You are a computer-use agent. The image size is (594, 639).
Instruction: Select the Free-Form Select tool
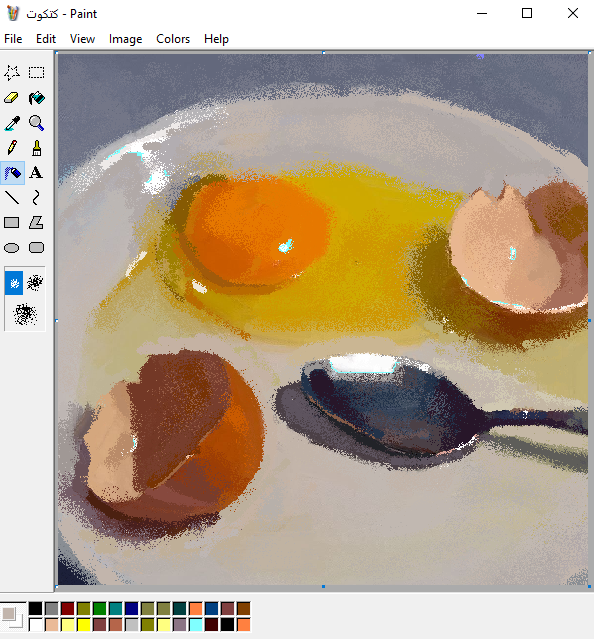pos(12,73)
